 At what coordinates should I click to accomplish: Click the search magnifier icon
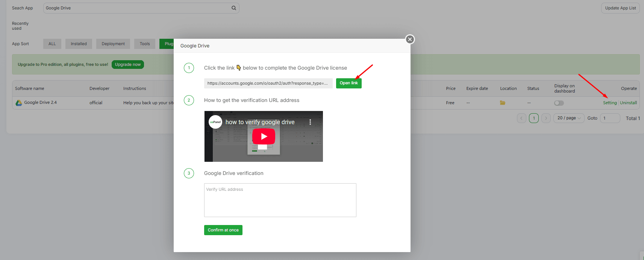234,8
